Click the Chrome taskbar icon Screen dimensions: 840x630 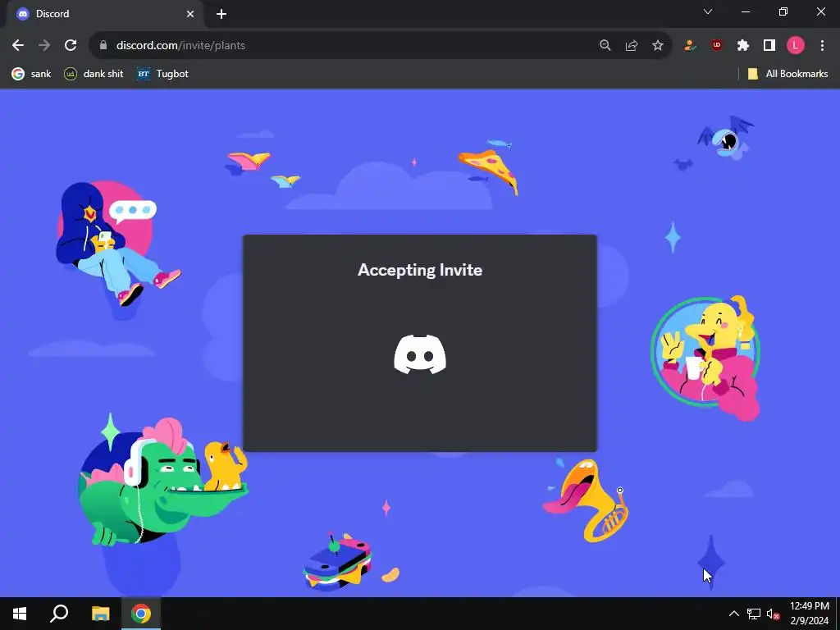pyautogui.click(x=141, y=614)
